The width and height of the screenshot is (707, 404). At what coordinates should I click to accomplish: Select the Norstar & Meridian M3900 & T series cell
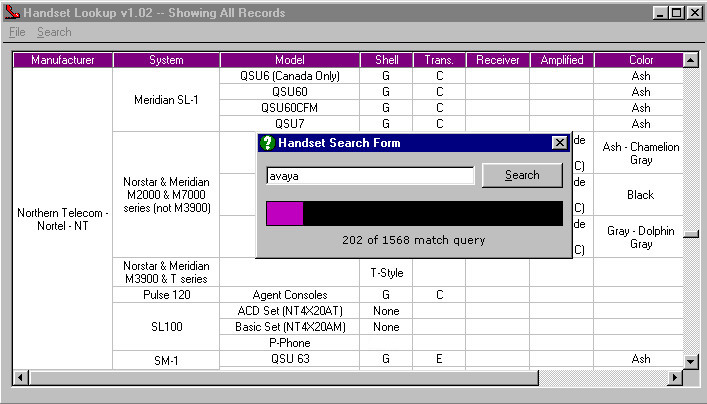[x=166, y=272]
